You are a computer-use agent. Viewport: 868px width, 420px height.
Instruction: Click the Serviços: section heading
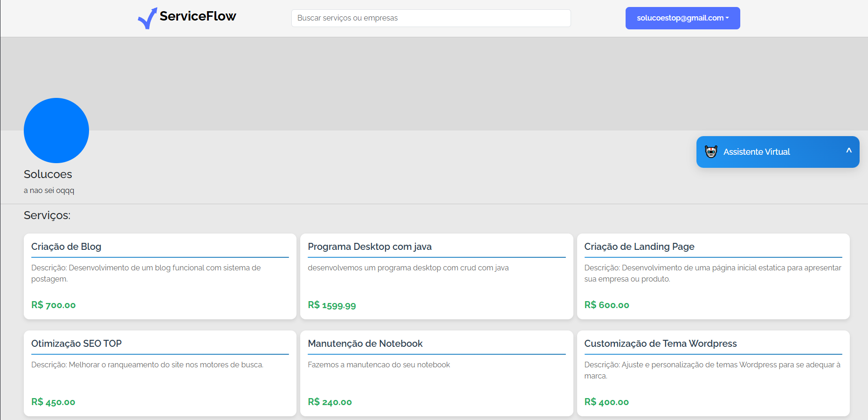pyautogui.click(x=47, y=215)
